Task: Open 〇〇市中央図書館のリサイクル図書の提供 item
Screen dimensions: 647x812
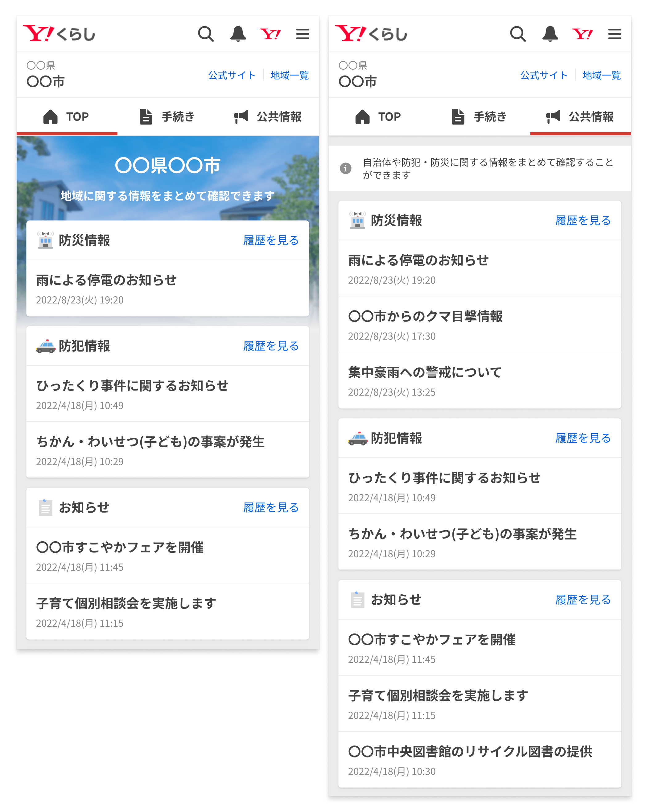Action: coord(480,760)
